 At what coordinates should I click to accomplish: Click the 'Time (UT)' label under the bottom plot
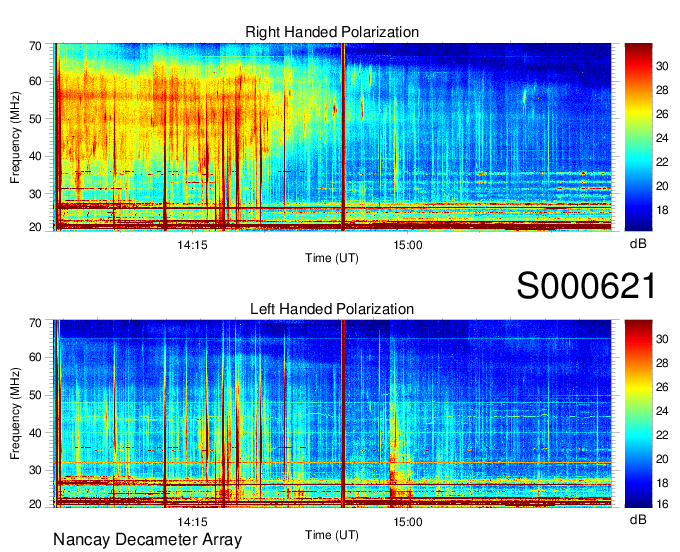click(332, 535)
